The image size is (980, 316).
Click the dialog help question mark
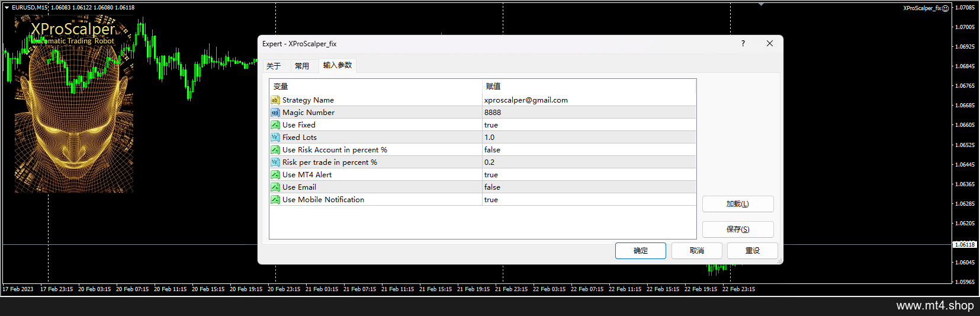[743, 43]
